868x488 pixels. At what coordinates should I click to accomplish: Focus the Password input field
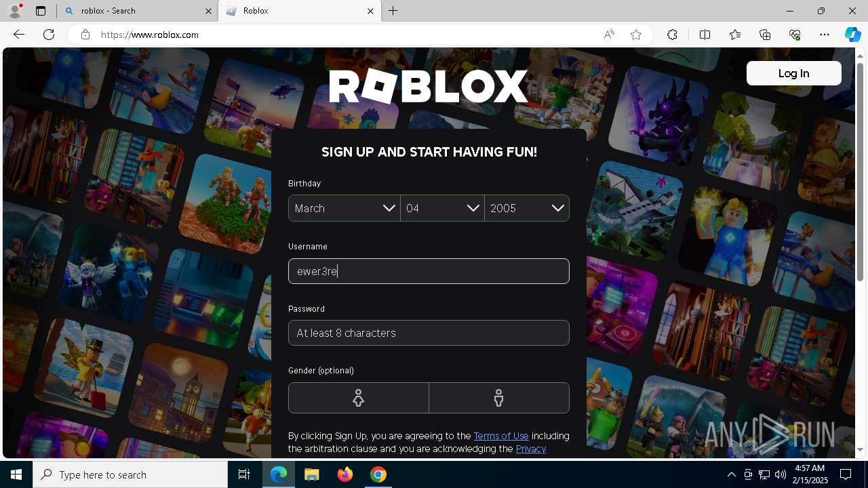click(x=429, y=333)
